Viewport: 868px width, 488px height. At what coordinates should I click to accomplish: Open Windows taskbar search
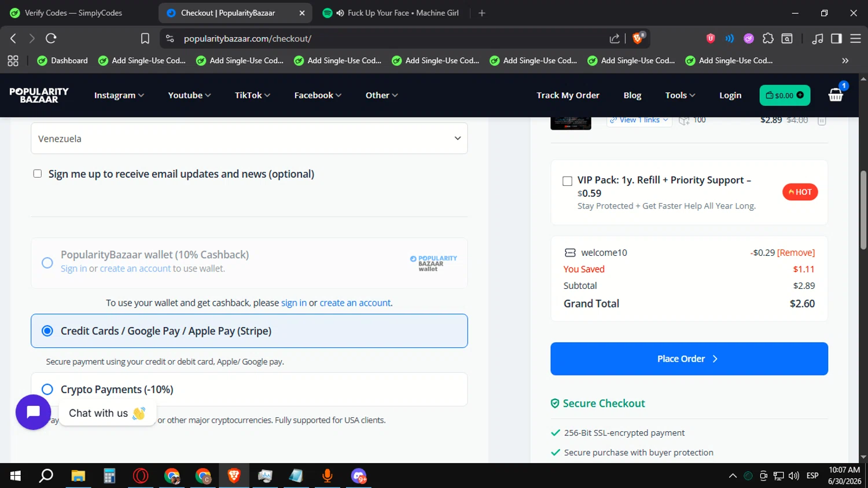coord(46,476)
